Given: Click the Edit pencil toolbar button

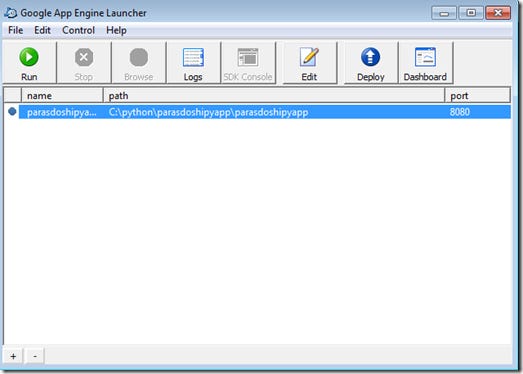Looking at the screenshot, I should 309,62.
